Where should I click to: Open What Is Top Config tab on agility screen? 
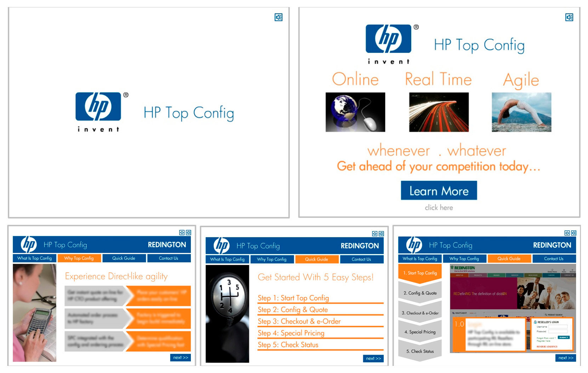click(34, 258)
